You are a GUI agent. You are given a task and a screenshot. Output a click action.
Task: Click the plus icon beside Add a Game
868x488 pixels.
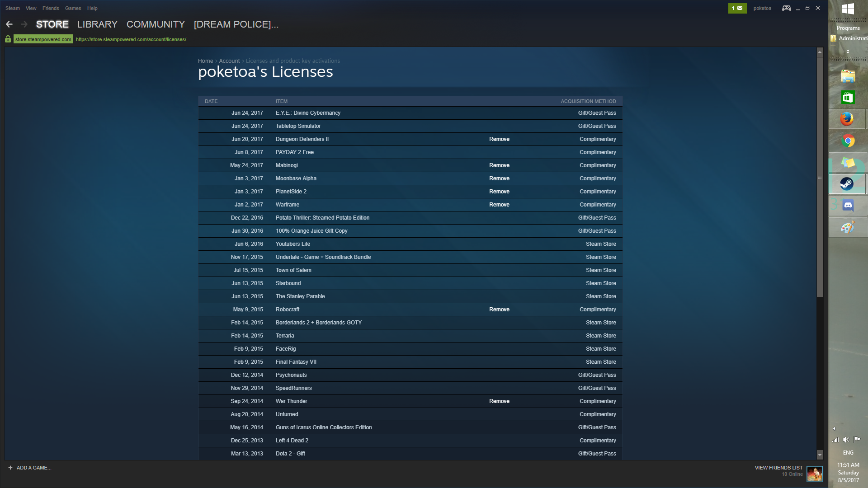click(10, 468)
